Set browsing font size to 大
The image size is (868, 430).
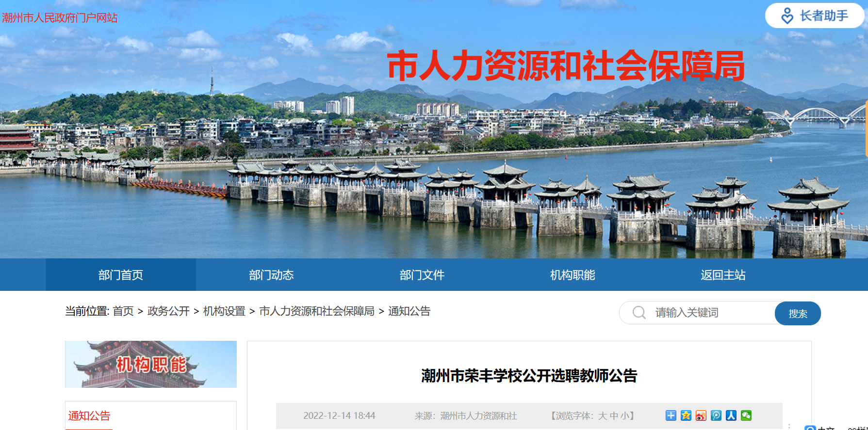pyautogui.click(x=603, y=416)
